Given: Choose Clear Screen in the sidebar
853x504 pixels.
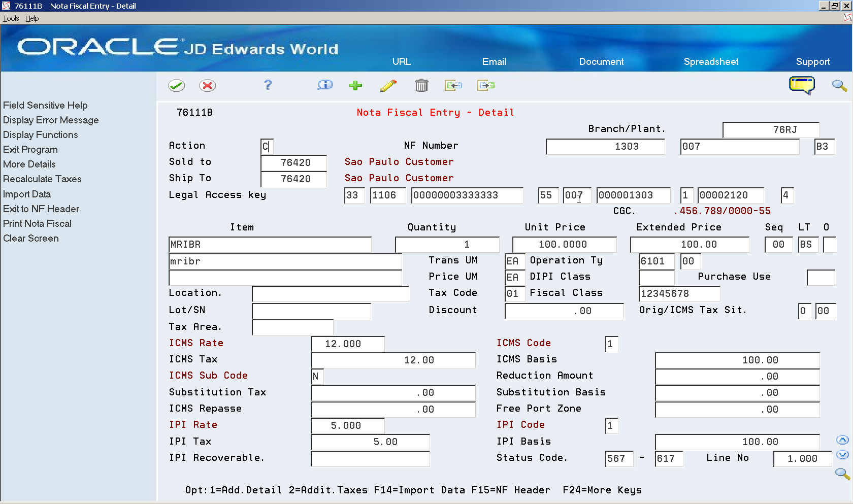Looking at the screenshot, I should pos(31,238).
